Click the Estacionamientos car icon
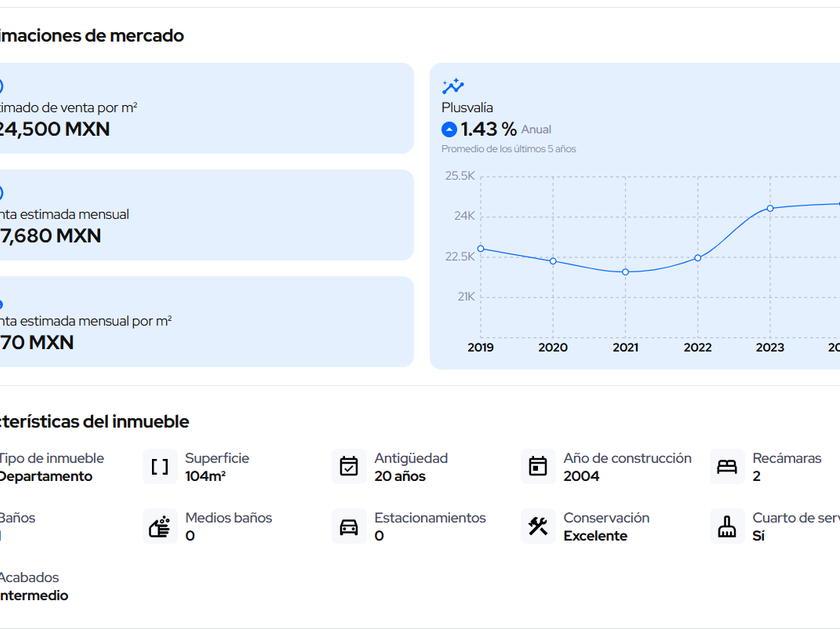 click(x=349, y=527)
